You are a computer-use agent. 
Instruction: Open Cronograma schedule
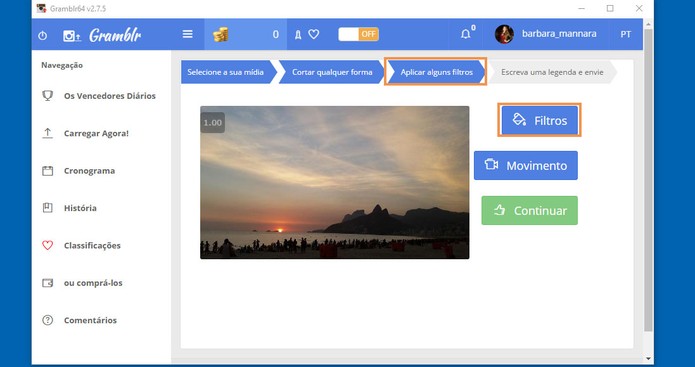[x=89, y=171]
